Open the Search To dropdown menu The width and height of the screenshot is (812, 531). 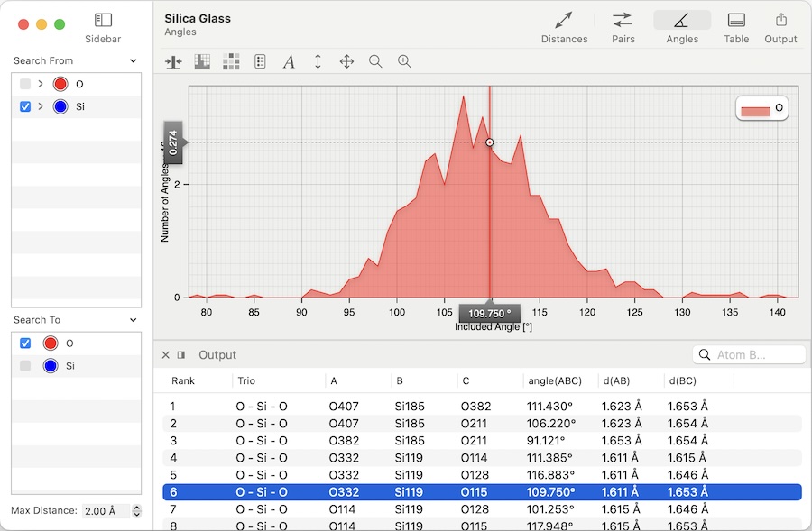(134, 320)
